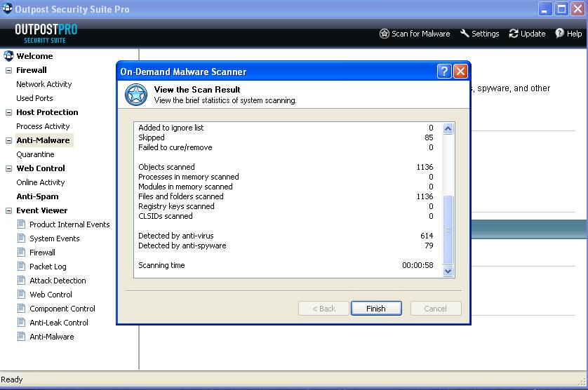Viewport: 588px width, 390px height.
Task: Click the scan results scrollbar thumb
Action: [448, 230]
